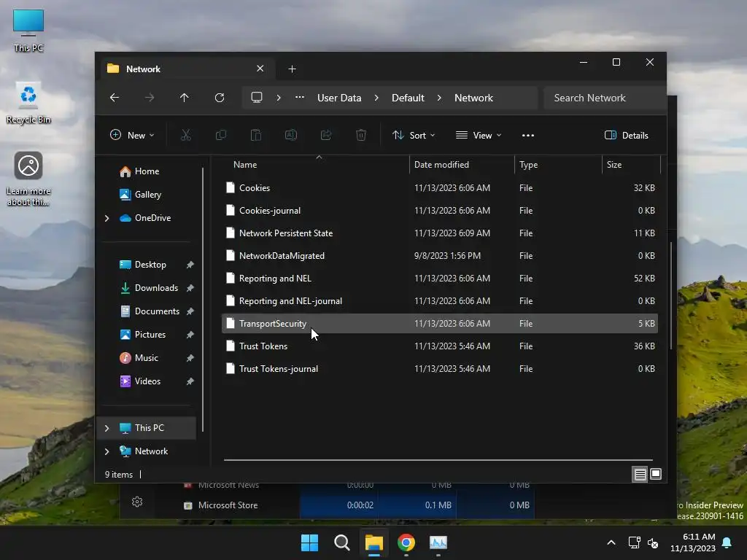Expand This PC tree node
Image resolution: width=747 pixels, height=560 pixels.
[x=107, y=428]
